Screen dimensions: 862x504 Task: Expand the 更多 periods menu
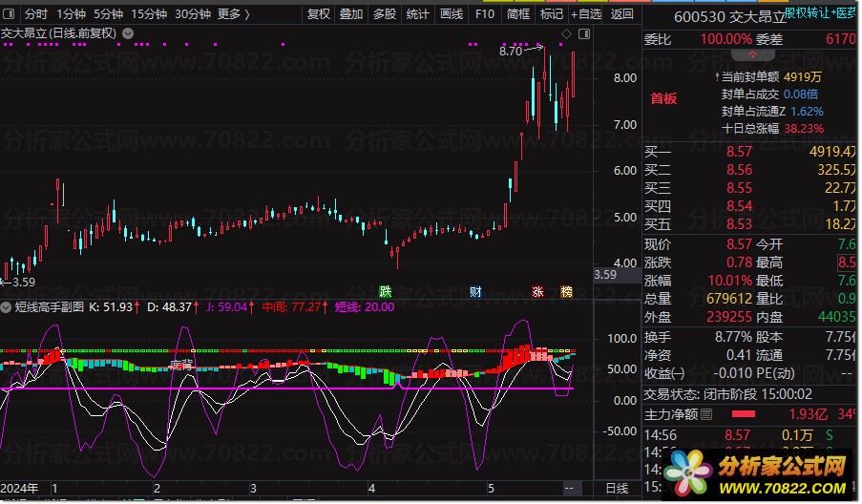click(x=234, y=13)
